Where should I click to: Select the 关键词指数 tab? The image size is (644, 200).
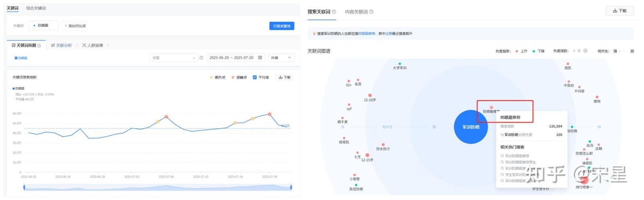(x=26, y=46)
